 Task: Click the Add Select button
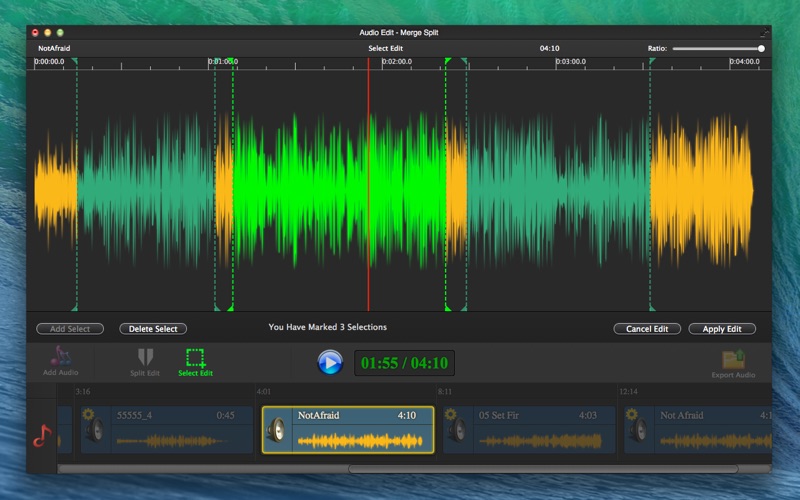[70, 329]
